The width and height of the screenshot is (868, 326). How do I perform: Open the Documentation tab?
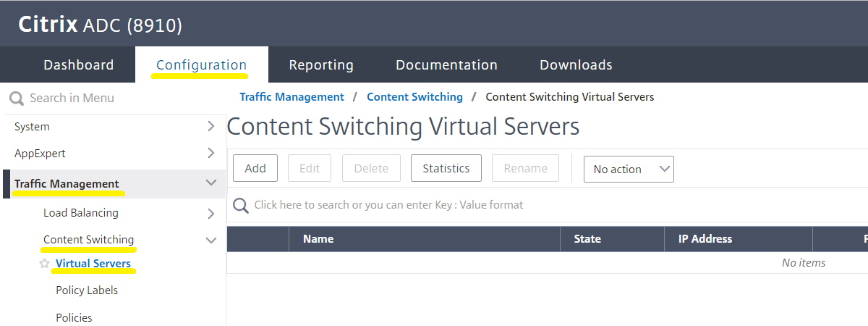[x=446, y=64]
